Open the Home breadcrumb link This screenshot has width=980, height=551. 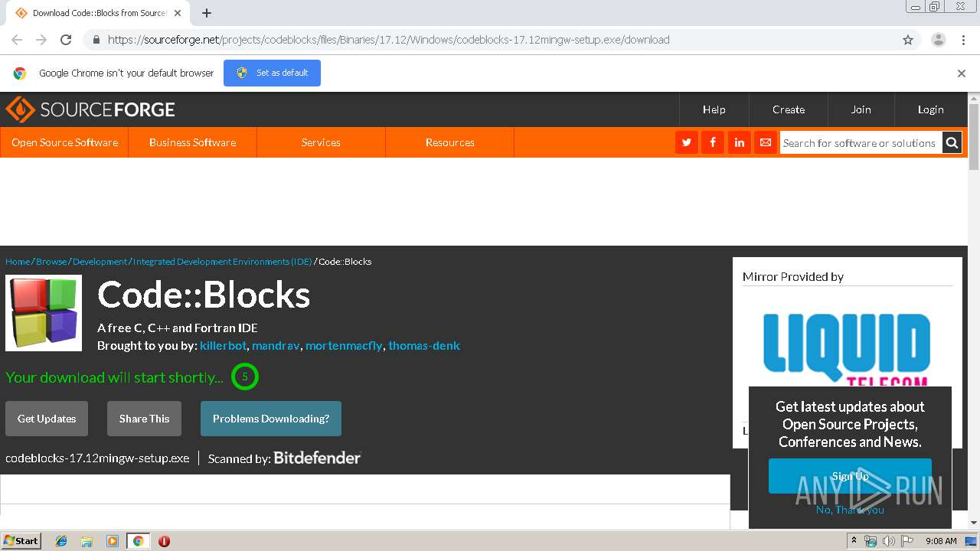click(x=18, y=262)
